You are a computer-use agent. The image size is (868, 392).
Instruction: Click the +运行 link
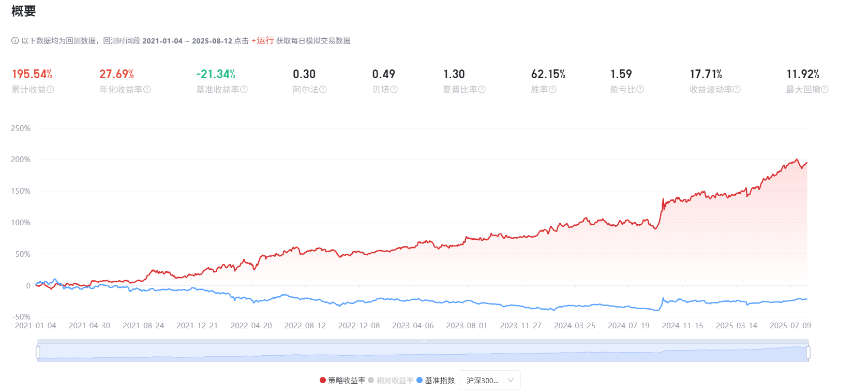click(263, 41)
